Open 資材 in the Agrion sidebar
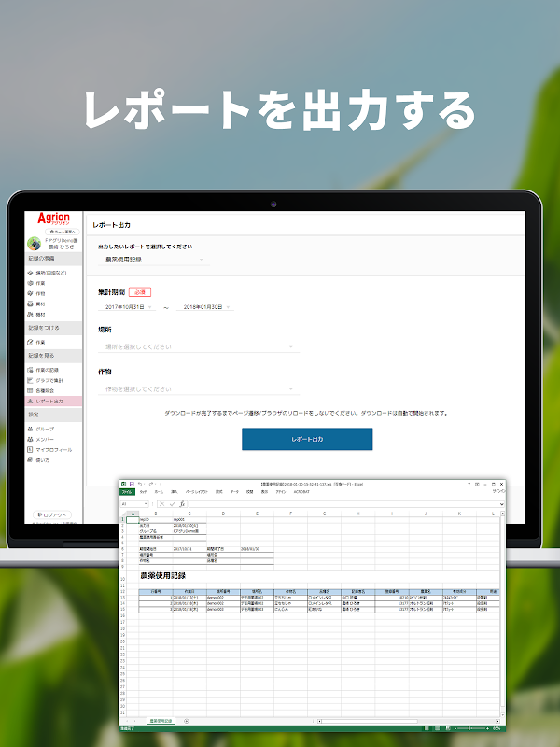The image size is (560, 747). [36, 304]
